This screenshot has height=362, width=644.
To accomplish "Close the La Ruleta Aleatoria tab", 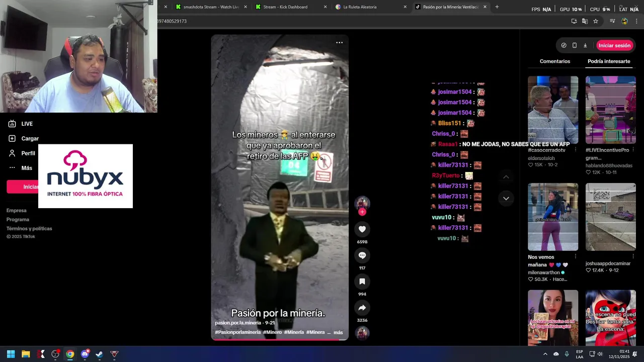I will coord(405,7).
